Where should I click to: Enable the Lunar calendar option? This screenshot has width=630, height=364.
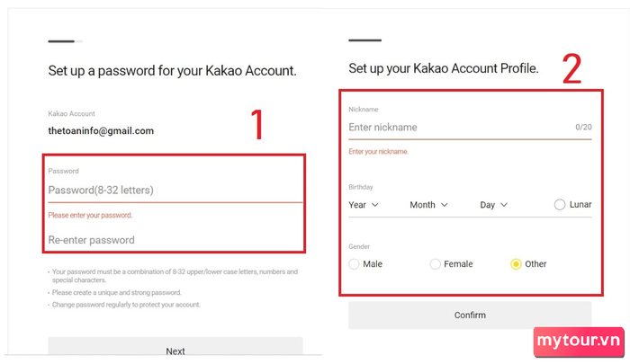click(561, 205)
